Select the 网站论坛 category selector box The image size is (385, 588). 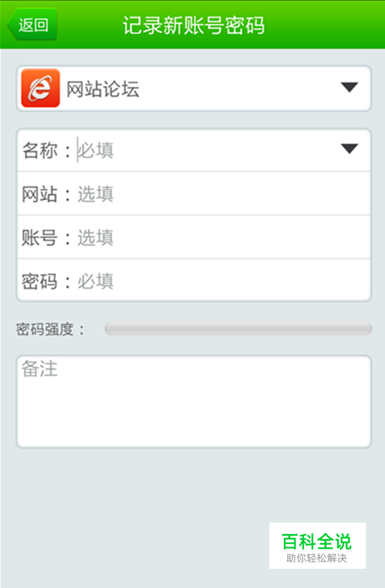pos(193,89)
